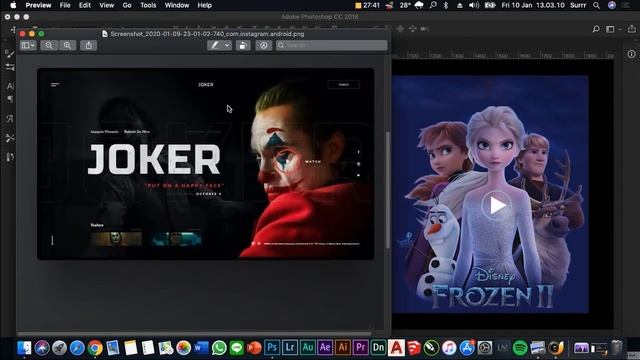Click the hamburger menu in Joker image
640x360 pixels.
click(55, 84)
